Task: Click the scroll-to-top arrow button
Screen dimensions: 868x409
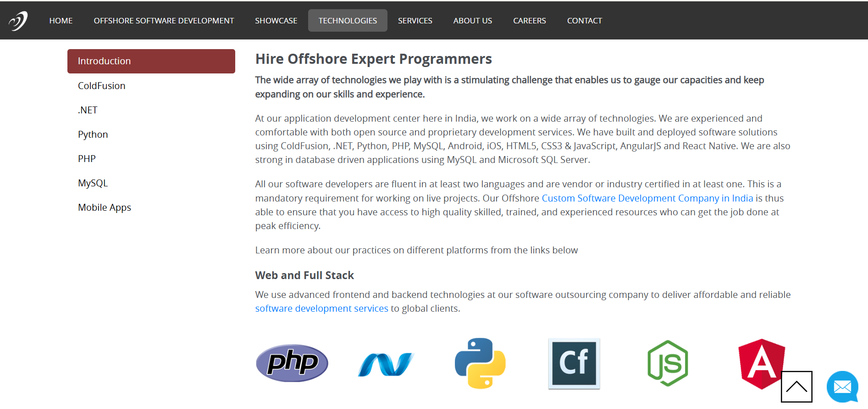Action: 796,387
